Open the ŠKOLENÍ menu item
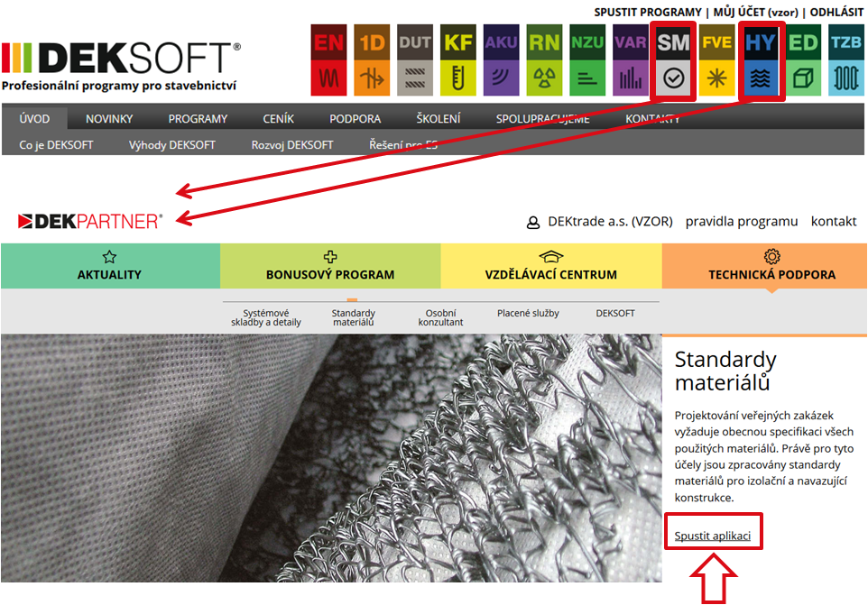Image resolution: width=868 pixels, height=605 pixels. [438, 118]
